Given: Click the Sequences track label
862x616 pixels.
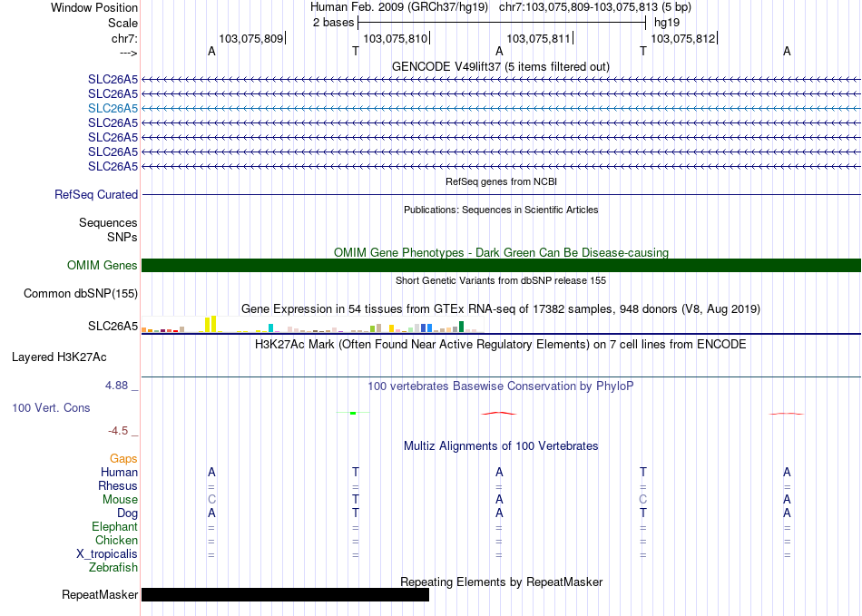Looking at the screenshot, I should [x=108, y=222].
